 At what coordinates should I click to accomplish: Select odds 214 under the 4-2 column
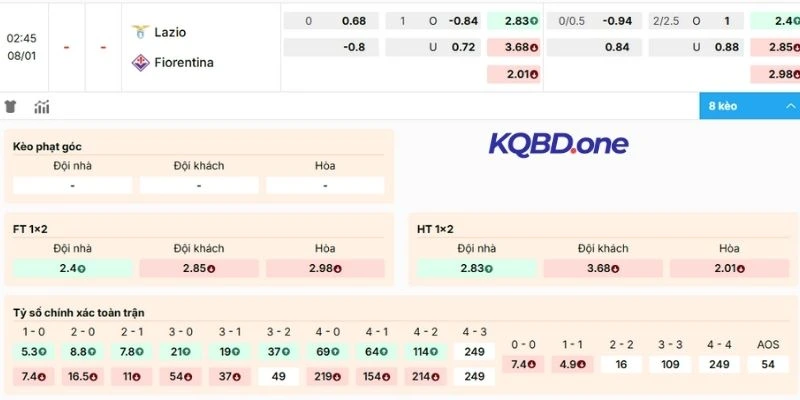[x=426, y=377]
